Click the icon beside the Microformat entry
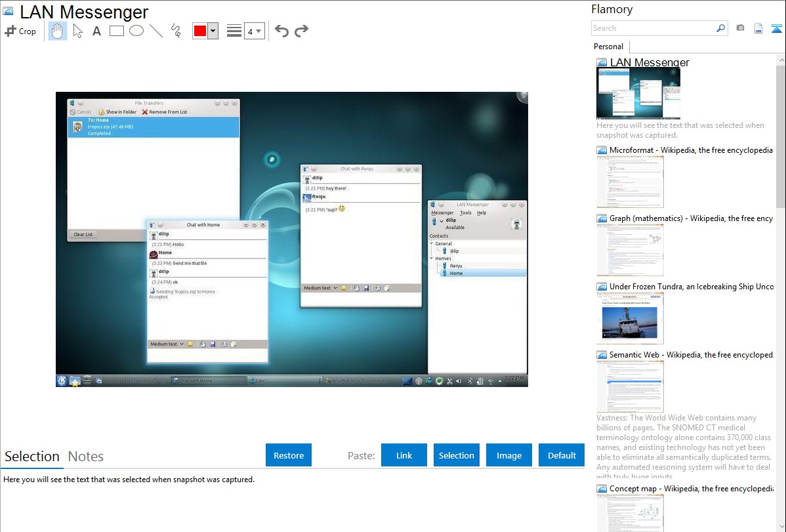 tap(602, 150)
